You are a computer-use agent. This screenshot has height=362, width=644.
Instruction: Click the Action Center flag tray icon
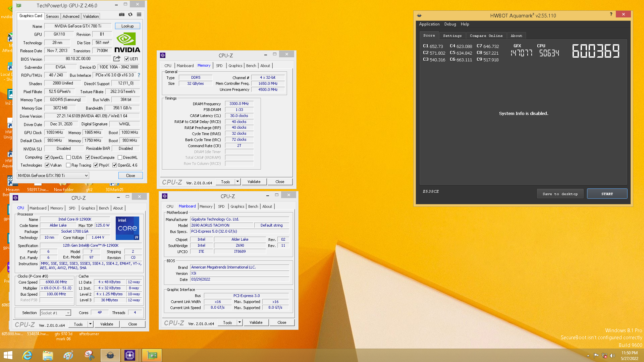click(x=596, y=356)
